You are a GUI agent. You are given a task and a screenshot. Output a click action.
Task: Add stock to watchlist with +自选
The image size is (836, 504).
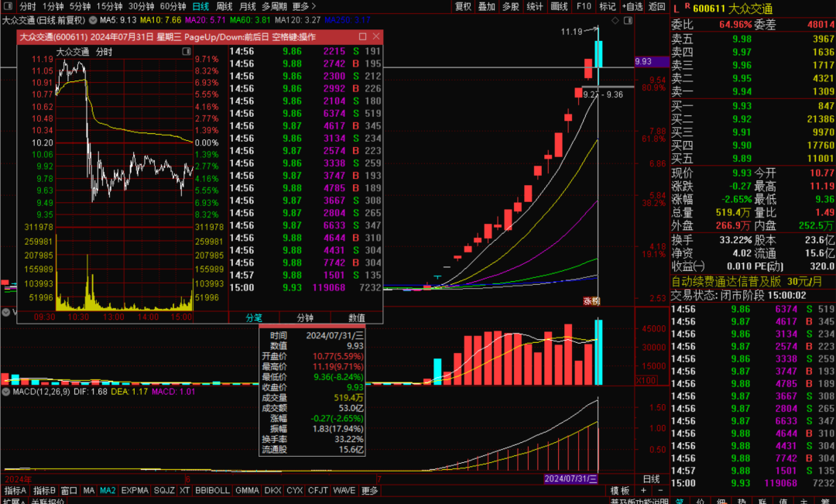click(x=632, y=6)
